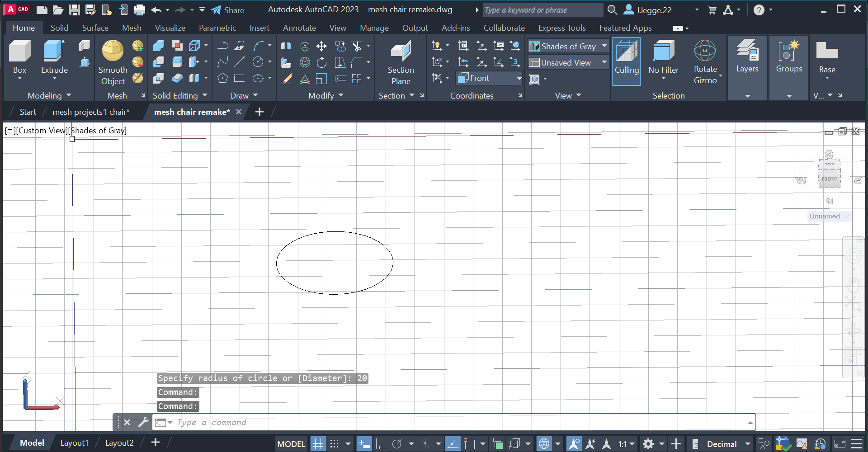Expand the Modify panel
Screen dimensions: 868x452
click(x=326, y=95)
